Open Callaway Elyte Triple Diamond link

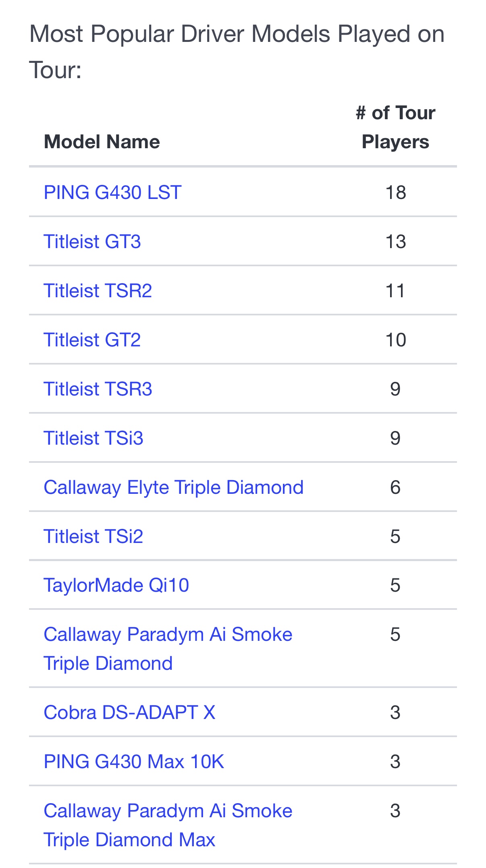[x=173, y=487]
